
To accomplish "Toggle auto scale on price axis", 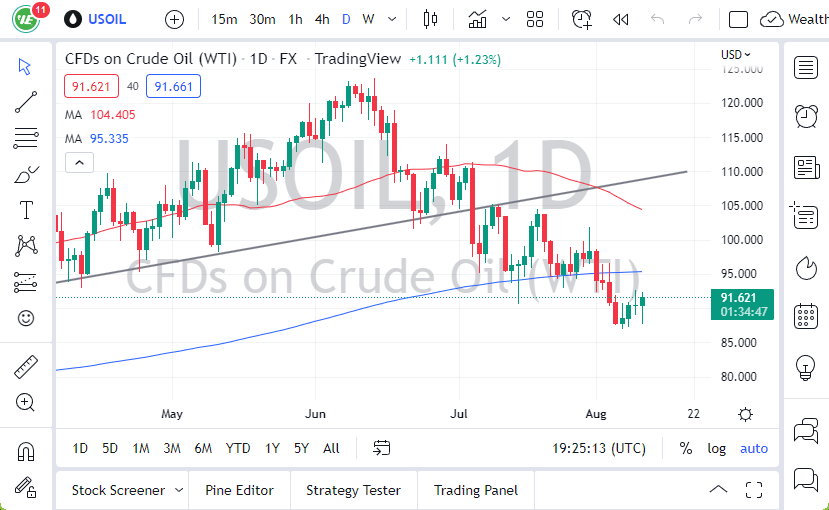I will [754, 448].
